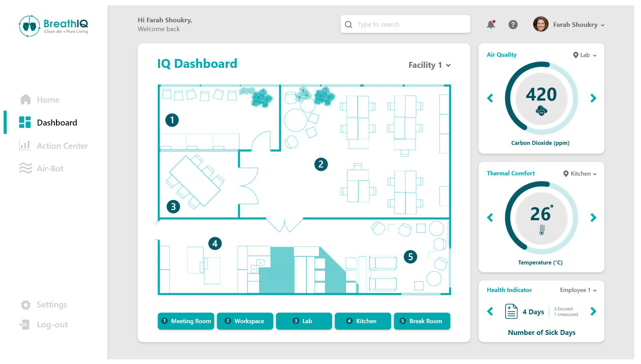Click the CO2 cloud icon in the gauge
The image size is (641, 364).
tap(541, 110)
